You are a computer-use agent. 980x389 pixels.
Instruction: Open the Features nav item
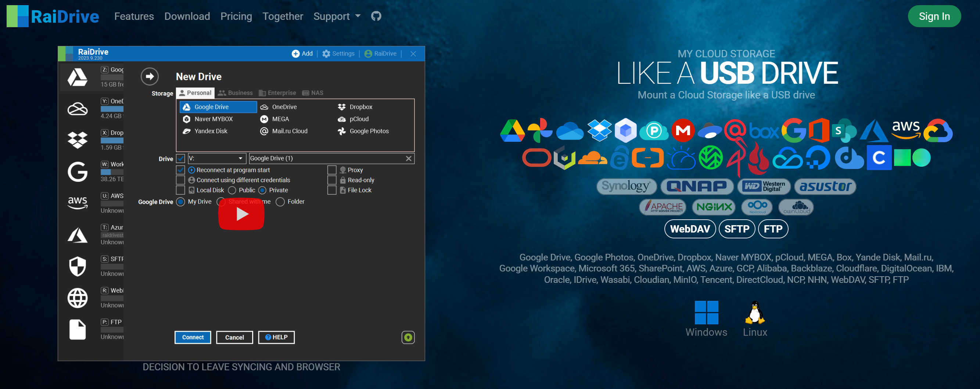tap(134, 16)
